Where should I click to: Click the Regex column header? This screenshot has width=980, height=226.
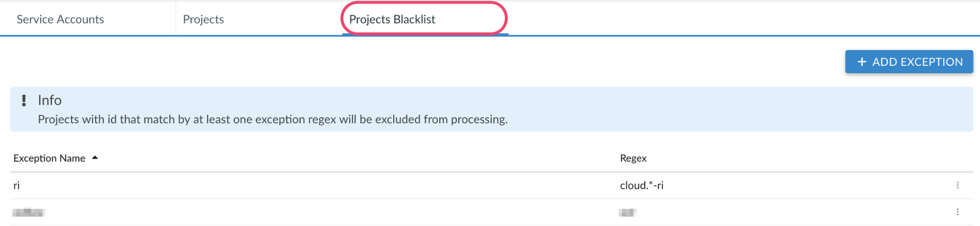pos(633,158)
